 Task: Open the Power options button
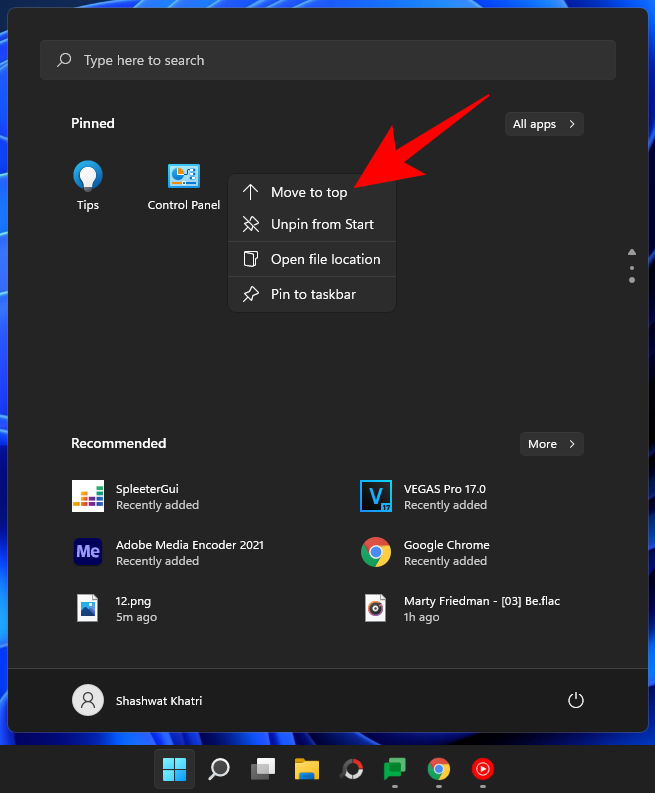576,700
